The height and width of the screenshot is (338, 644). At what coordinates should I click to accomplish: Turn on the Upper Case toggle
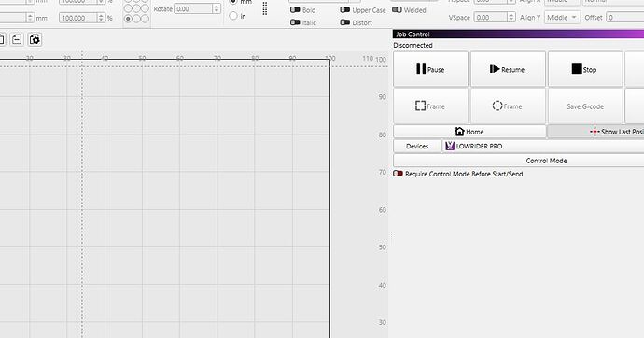point(345,10)
